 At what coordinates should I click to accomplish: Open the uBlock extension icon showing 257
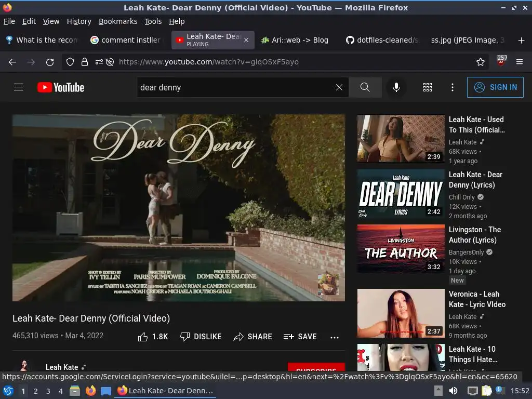(501, 60)
